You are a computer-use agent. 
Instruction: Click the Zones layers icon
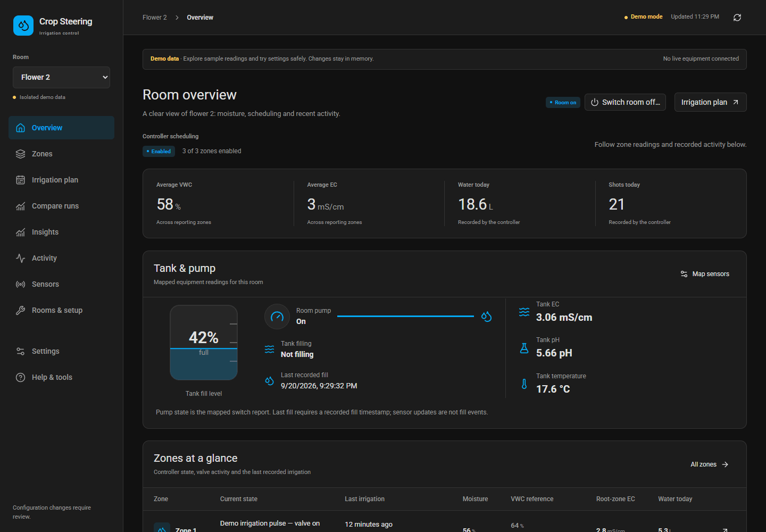[x=21, y=154]
